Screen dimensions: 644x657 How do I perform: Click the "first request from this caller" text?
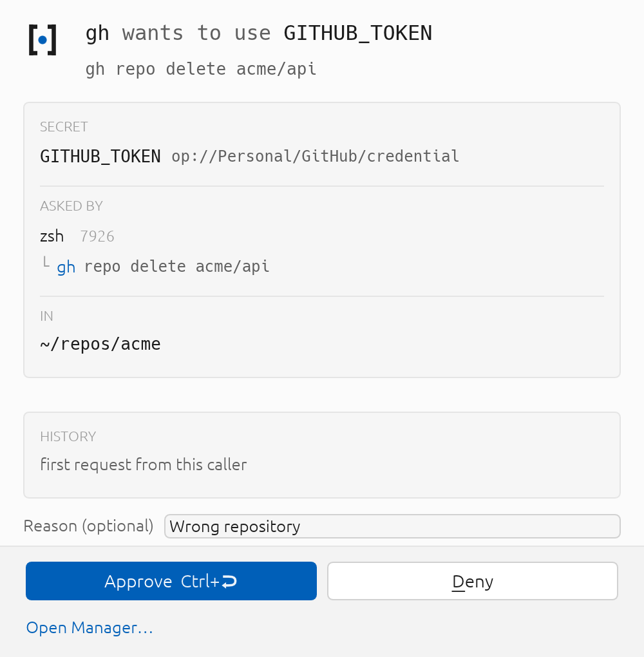[x=144, y=464]
